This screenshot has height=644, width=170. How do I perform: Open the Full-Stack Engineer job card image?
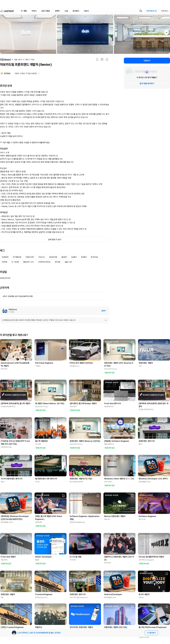click(50, 350)
